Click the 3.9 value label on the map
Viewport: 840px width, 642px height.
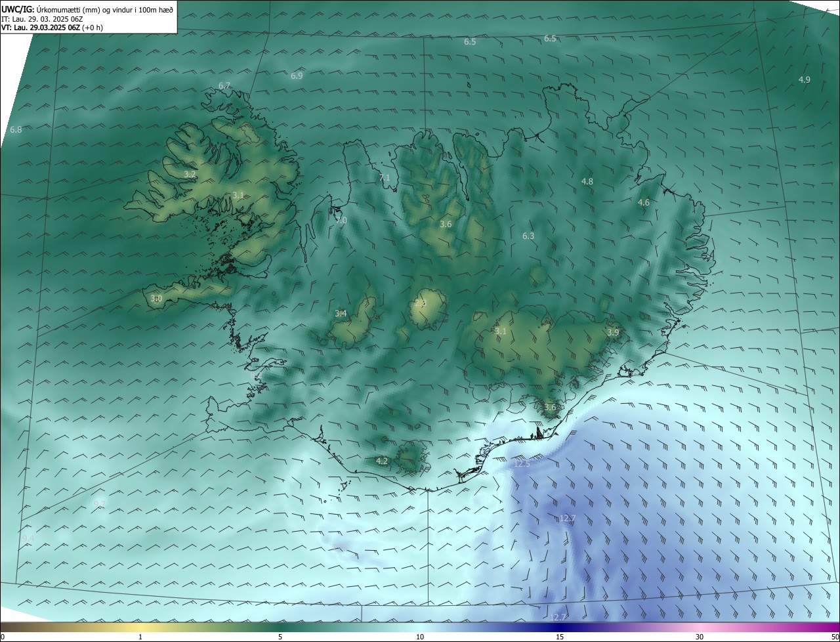pos(613,333)
